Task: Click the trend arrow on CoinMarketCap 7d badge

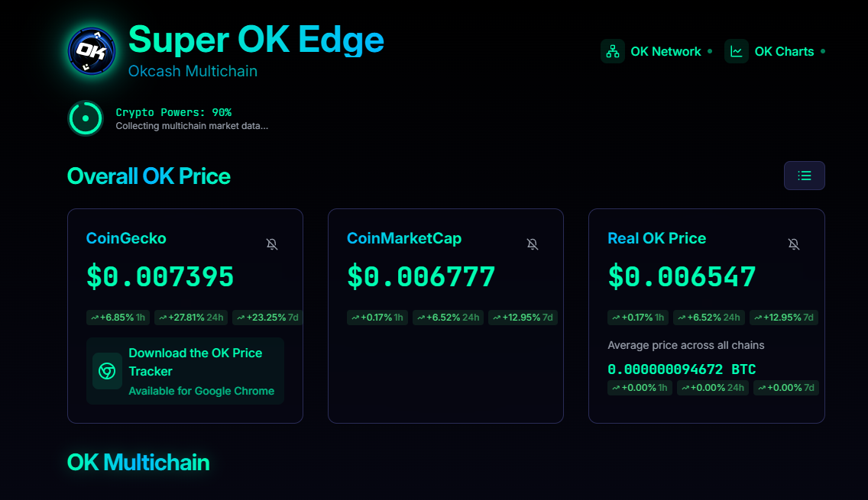Action: (x=499, y=318)
